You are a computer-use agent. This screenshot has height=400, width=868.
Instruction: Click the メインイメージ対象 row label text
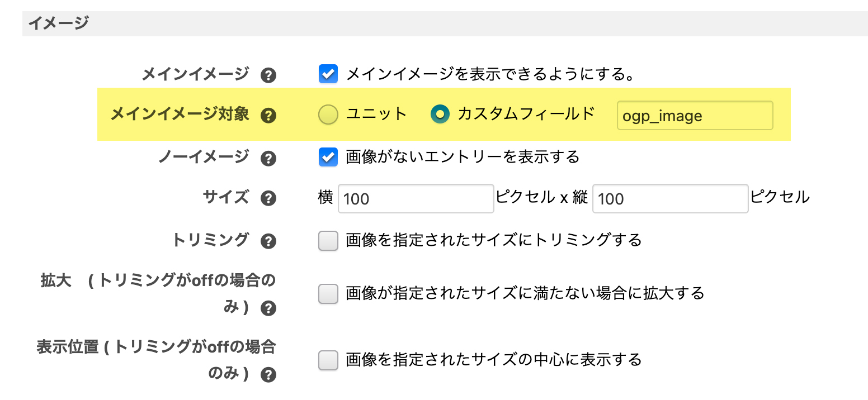coord(180,115)
